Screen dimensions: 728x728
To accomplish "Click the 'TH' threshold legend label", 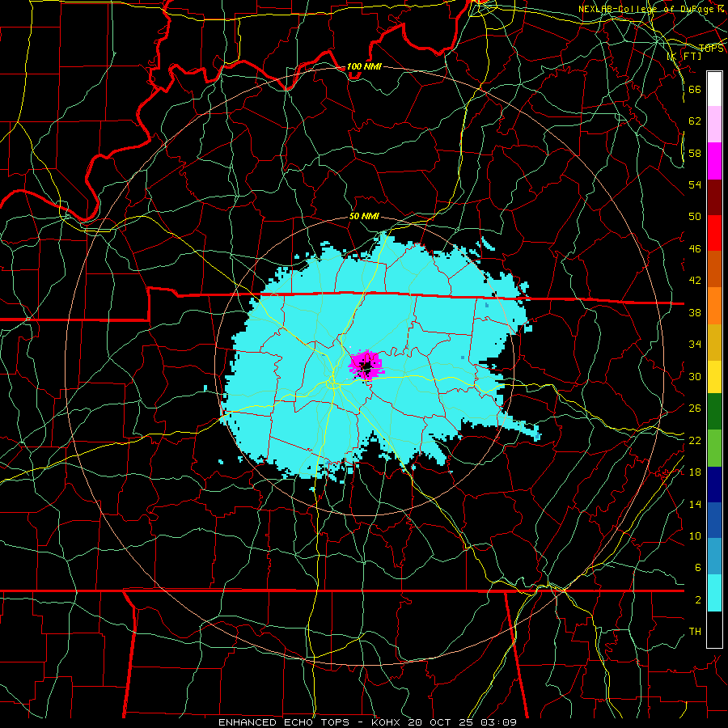I will 695,632.
